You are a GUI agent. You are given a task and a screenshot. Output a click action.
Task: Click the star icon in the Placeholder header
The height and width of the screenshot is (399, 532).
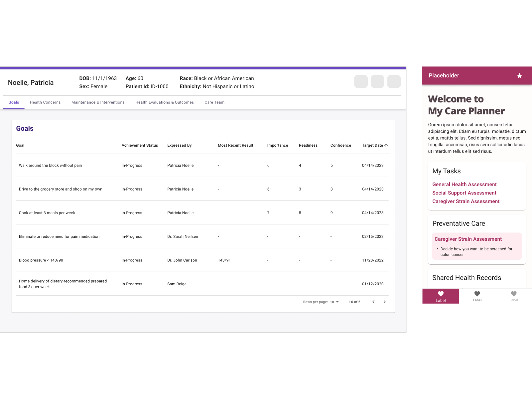click(x=519, y=75)
